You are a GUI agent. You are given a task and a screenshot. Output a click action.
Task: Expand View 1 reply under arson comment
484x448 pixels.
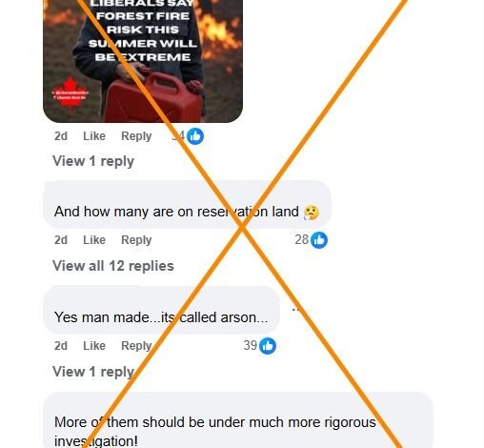(x=93, y=372)
